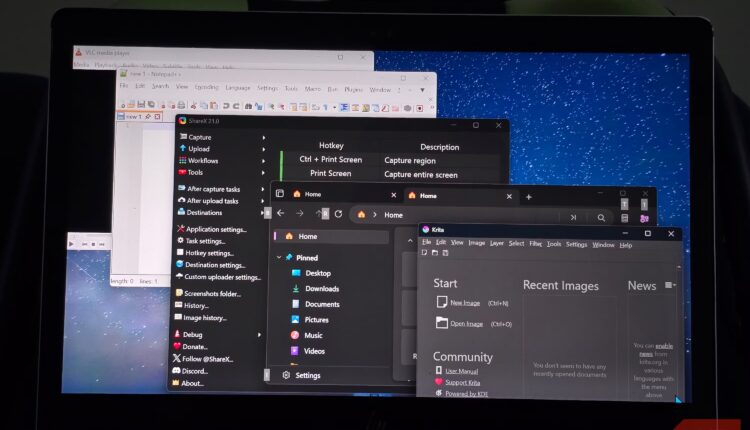Open the Plugins menu in Notepad++
Image resolution: width=750 pixels, height=430 pixels.
pos(353,89)
